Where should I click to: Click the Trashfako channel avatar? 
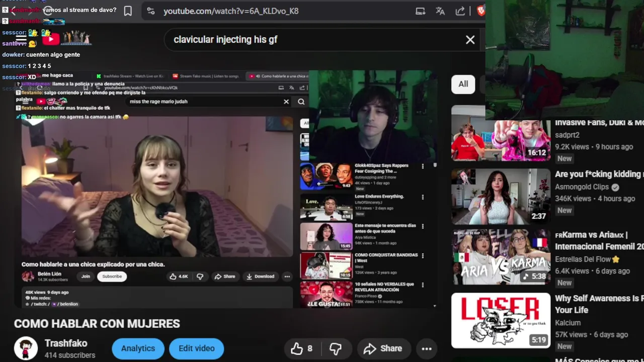(26, 348)
